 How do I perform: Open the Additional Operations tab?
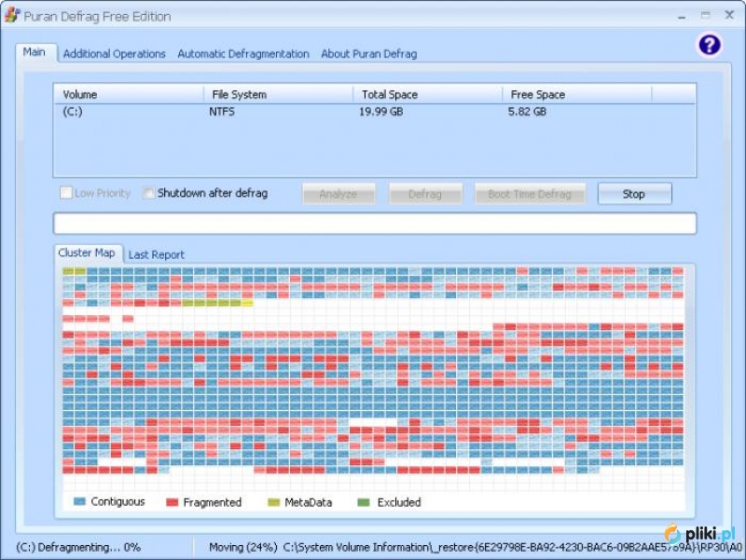[114, 54]
